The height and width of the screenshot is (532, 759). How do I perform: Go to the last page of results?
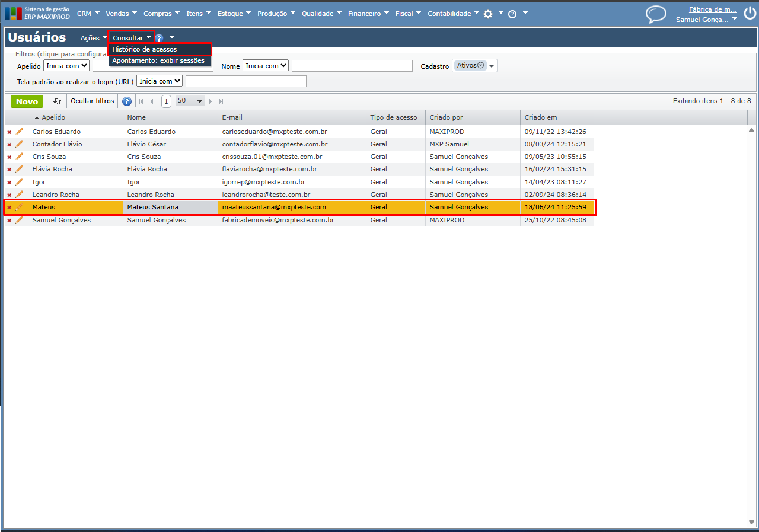click(x=221, y=101)
